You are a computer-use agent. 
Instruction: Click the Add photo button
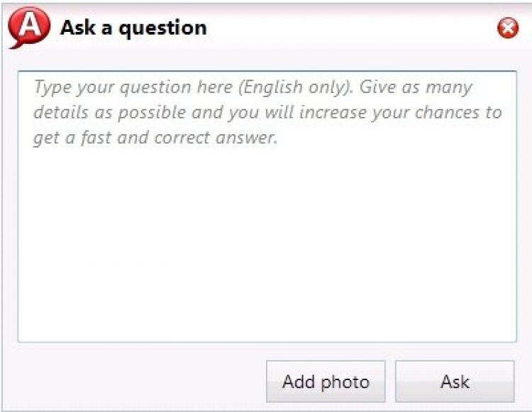pos(326,382)
